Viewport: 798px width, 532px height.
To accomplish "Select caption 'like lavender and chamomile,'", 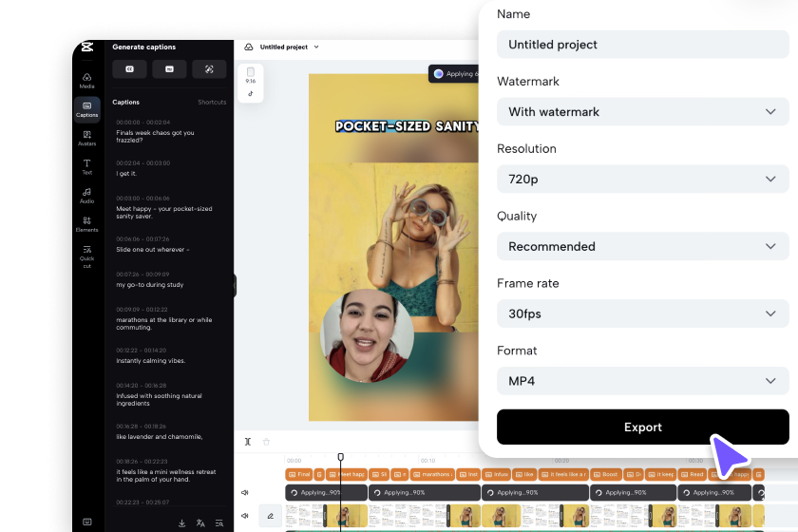I will pyautogui.click(x=160, y=437).
